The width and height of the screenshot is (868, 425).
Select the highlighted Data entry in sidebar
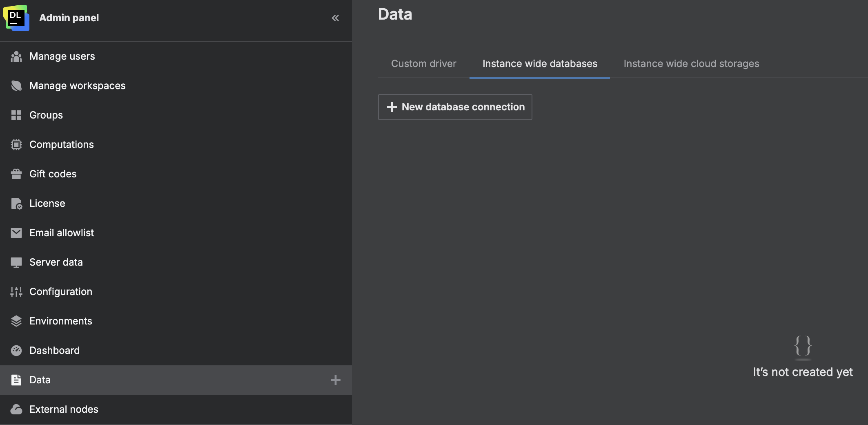40,380
